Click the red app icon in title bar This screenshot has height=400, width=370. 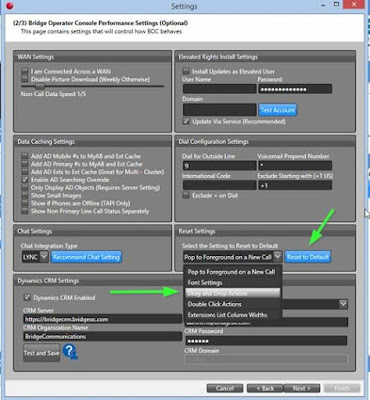(10, 6)
